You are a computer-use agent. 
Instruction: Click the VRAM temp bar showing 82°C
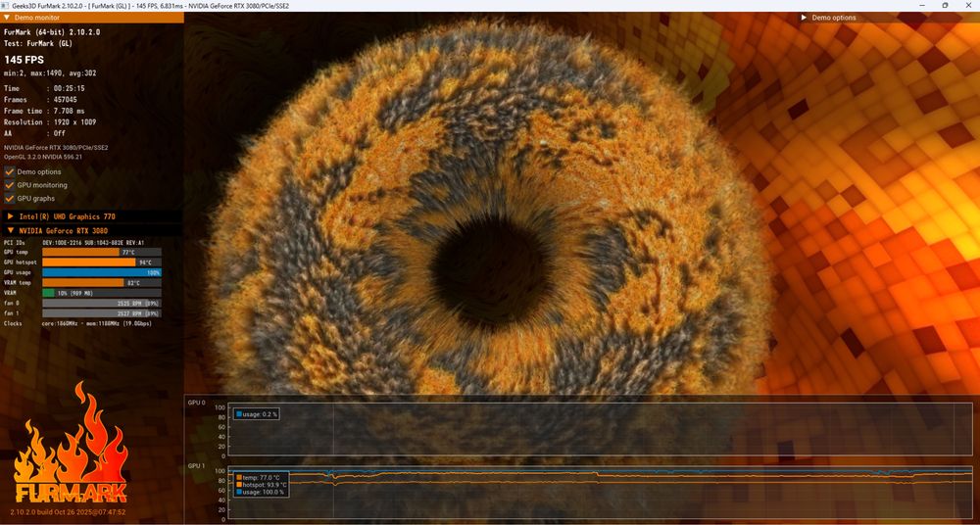point(102,282)
